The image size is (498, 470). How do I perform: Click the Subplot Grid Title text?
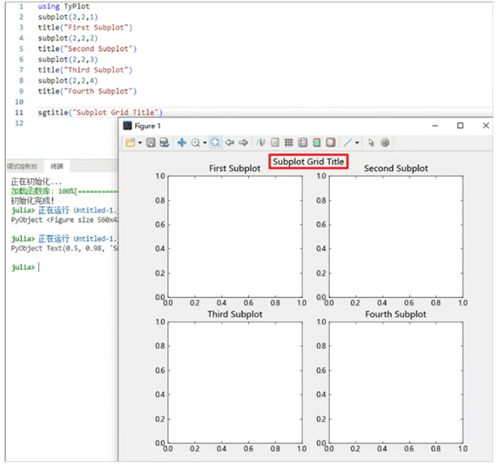pos(308,162)
